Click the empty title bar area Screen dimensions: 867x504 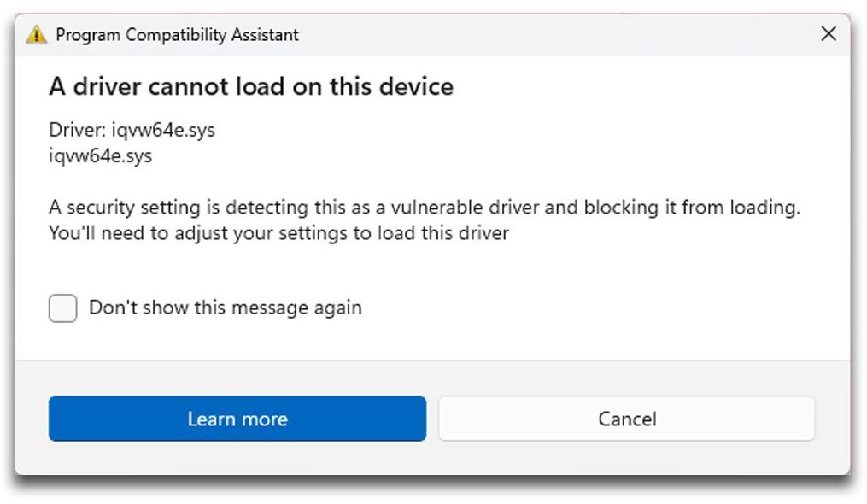(555, 35)
